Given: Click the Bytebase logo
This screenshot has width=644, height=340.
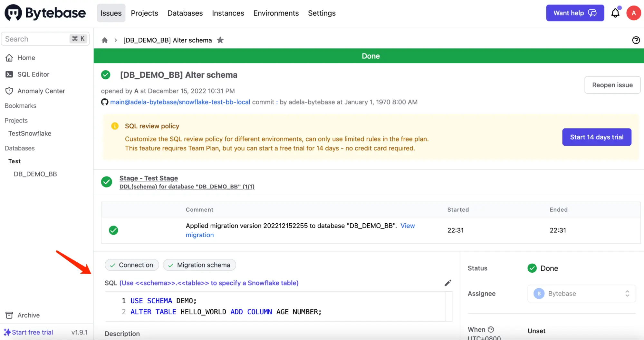Looking at the screenshot, I should coord(45,13).
